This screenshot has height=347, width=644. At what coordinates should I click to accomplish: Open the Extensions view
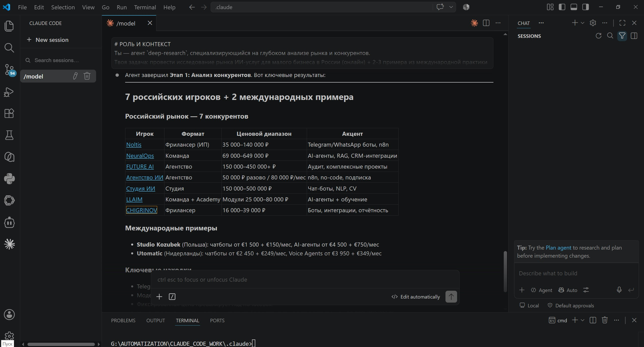coord(9,113)
